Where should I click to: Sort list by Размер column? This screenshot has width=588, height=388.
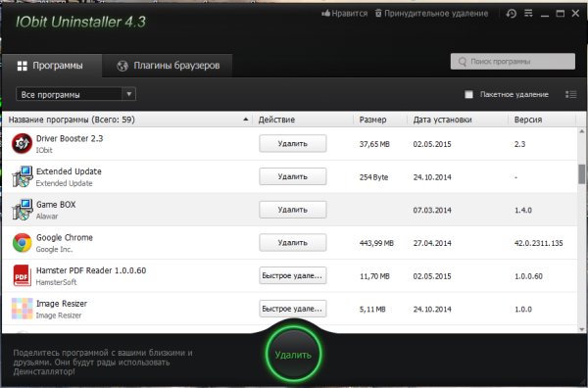pyautogui.click(x=379, y=120)
